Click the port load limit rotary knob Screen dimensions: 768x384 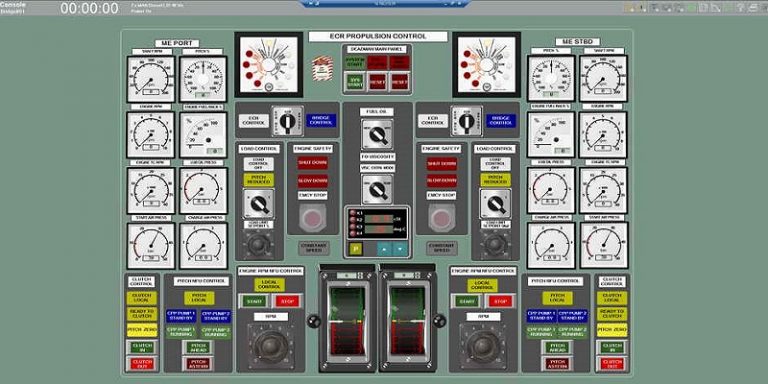(x=259, y=244)
